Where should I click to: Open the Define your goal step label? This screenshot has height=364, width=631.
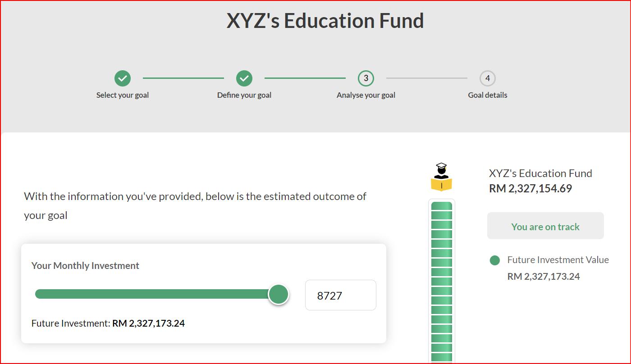(x=244, y=95)
